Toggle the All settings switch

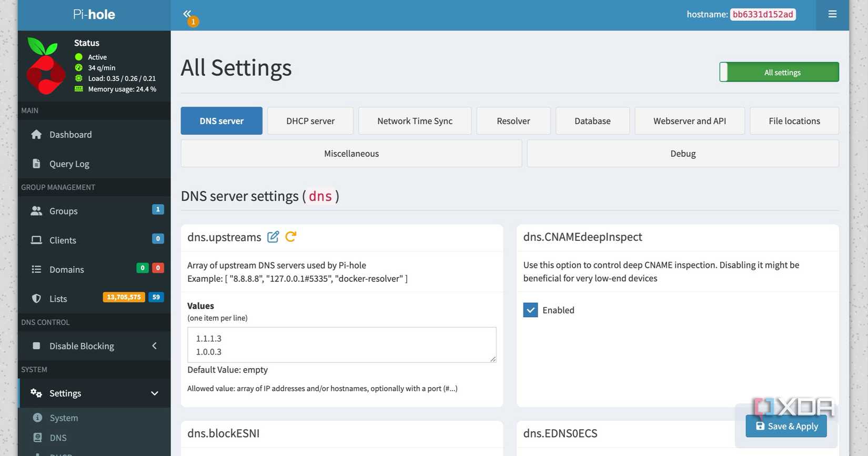pos(779,72)
